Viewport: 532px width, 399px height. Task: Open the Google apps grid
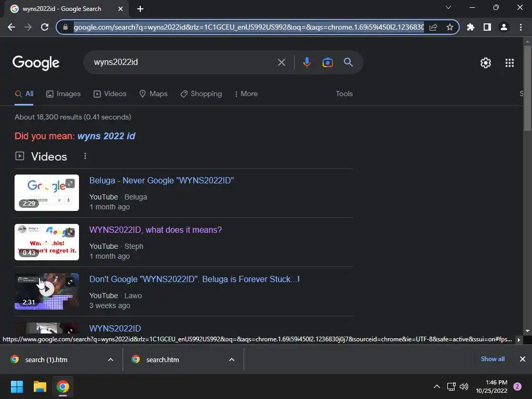click(510, 63)
